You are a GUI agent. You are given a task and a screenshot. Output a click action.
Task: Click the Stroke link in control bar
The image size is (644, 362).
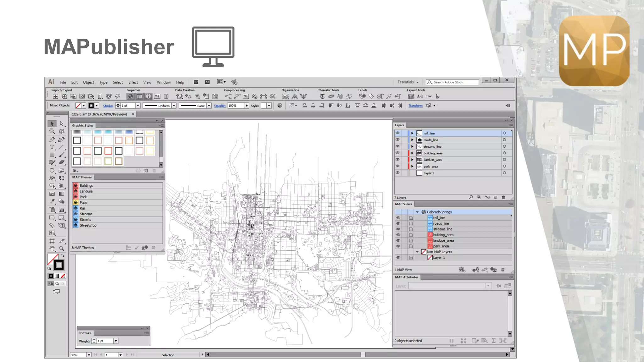(108, 106)
